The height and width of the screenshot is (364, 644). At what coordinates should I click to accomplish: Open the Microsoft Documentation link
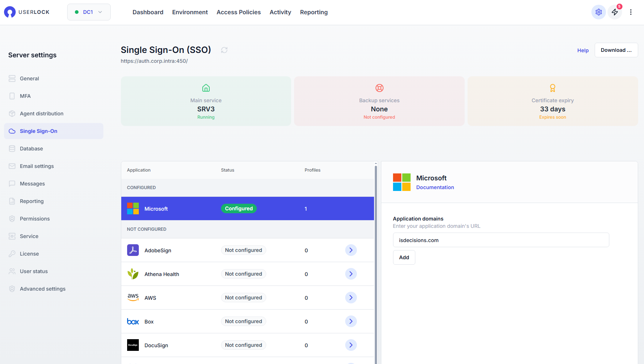click(x=435, y=187)
